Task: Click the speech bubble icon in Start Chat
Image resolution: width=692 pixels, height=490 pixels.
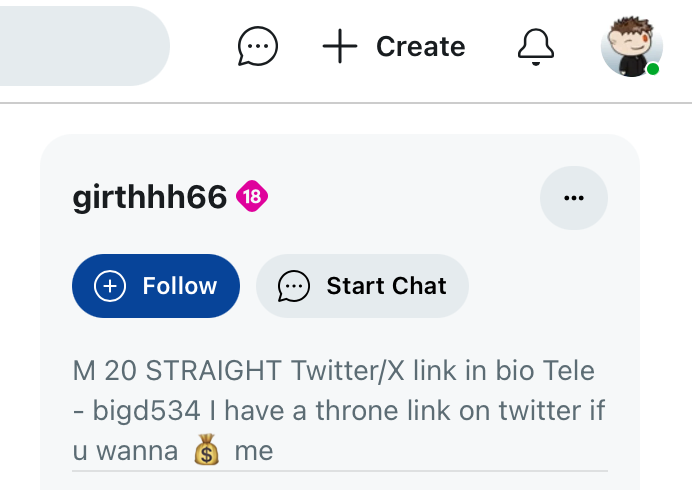Action: point(293,286)
